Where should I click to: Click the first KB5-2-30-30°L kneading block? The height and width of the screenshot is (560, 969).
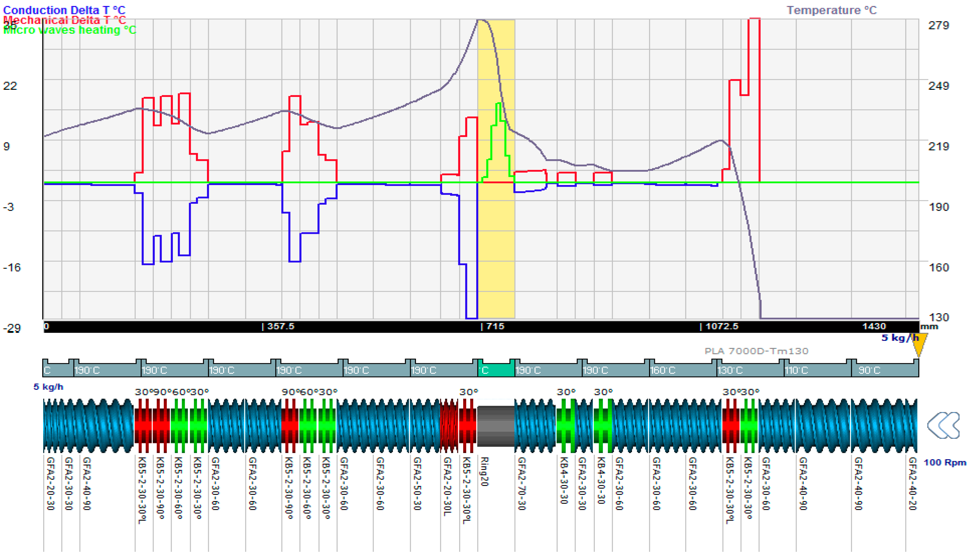144,425
